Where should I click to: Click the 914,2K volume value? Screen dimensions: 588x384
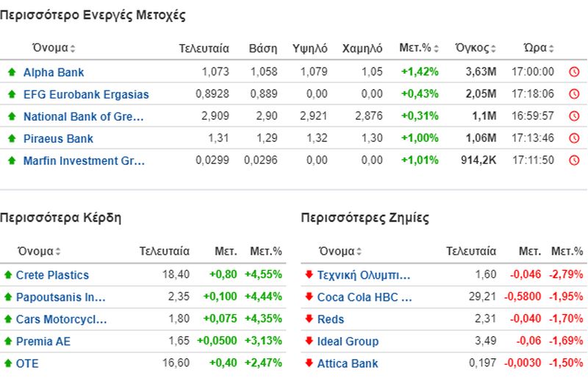tap(478, 160)
